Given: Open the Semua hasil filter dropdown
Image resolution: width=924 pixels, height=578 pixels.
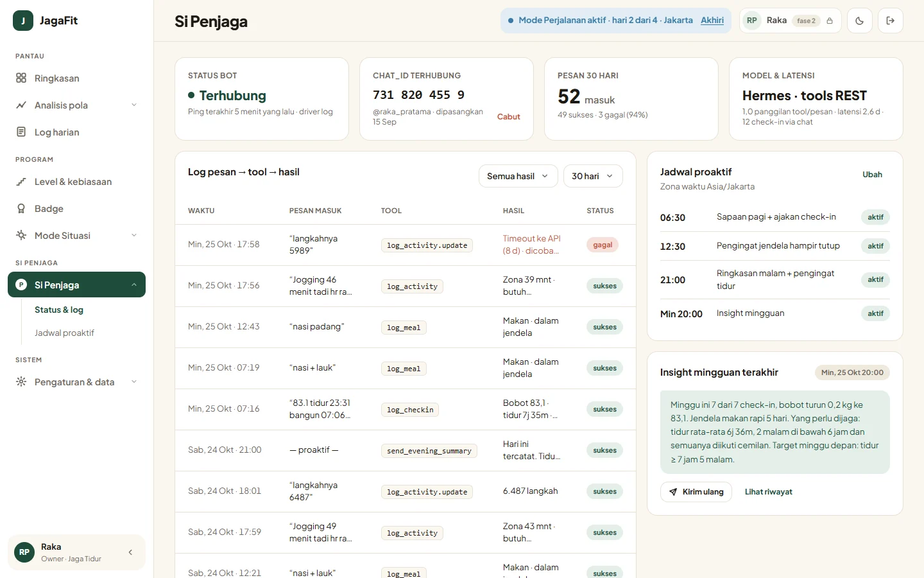Looking at the screenshot, I should coord(518,176).
